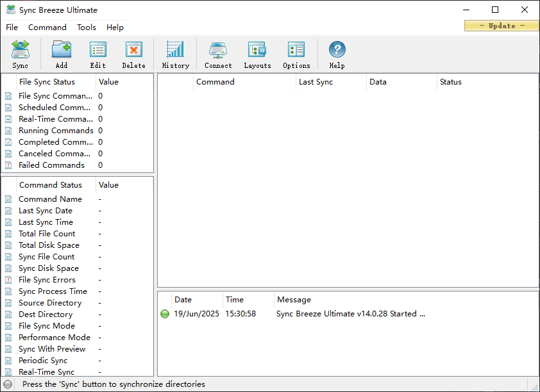Image resolution: width=540 pixels, height=392 pixels.
Task: Select the 'Total File Count' row
Action: click(78, 234)
